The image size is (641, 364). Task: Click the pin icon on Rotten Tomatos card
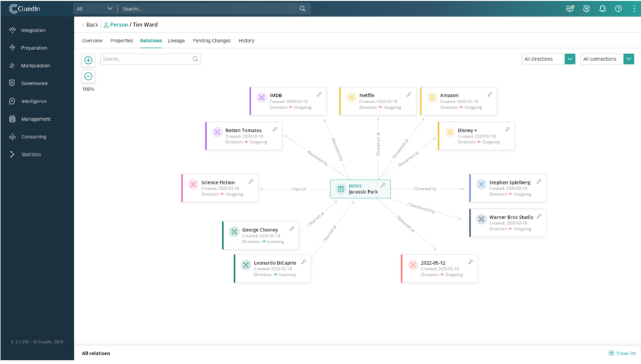click(275, 129)
